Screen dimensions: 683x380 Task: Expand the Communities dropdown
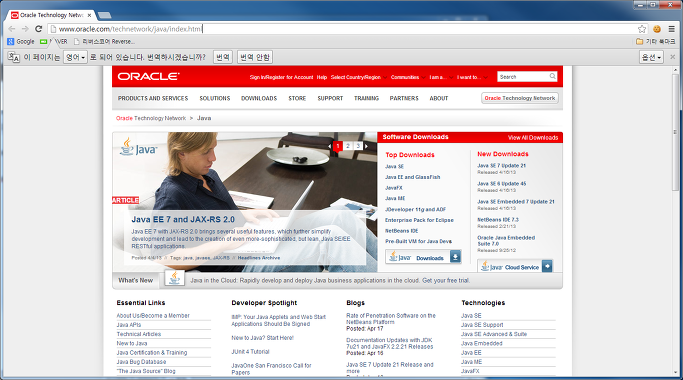point(408,77)
